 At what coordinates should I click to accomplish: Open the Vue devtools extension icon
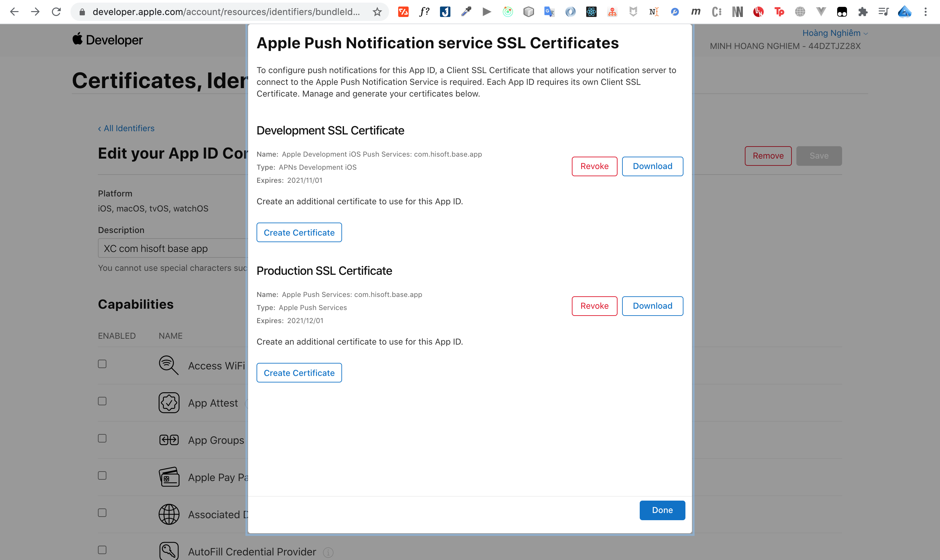821,12
